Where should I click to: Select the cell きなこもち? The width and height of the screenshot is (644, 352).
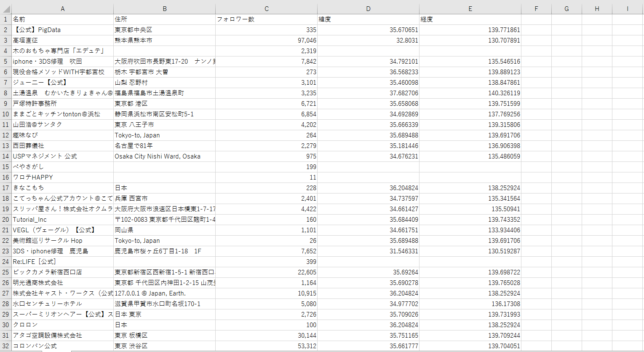click(63, 188)
